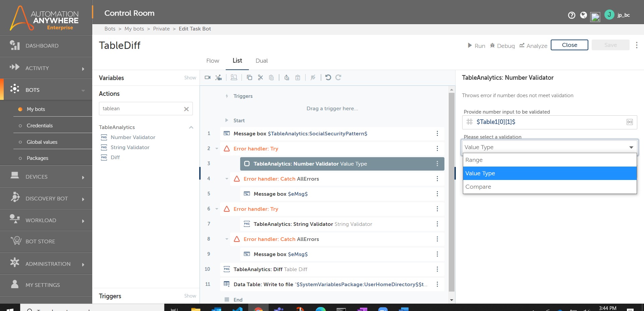Switch to the Dual view tab

pos(261,61)
